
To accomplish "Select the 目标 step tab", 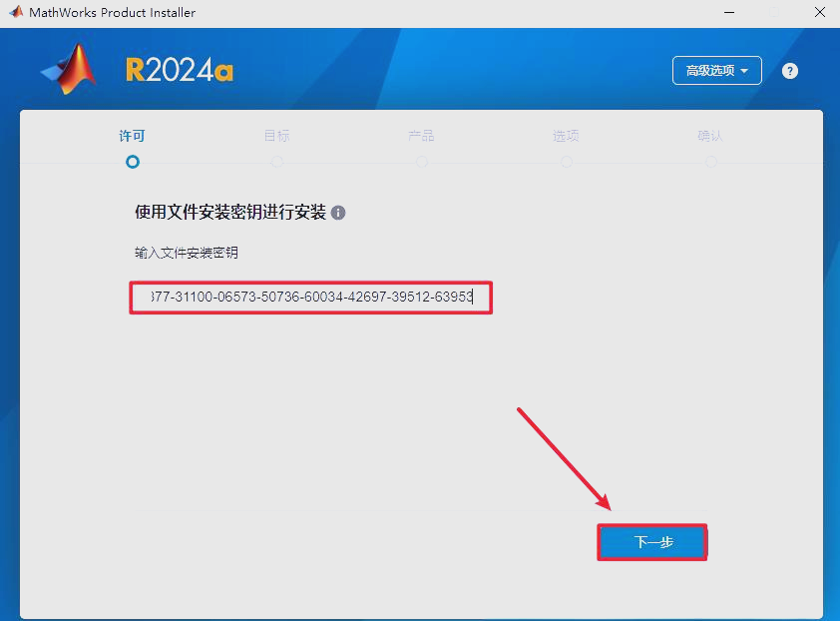I will pos(277,136).
